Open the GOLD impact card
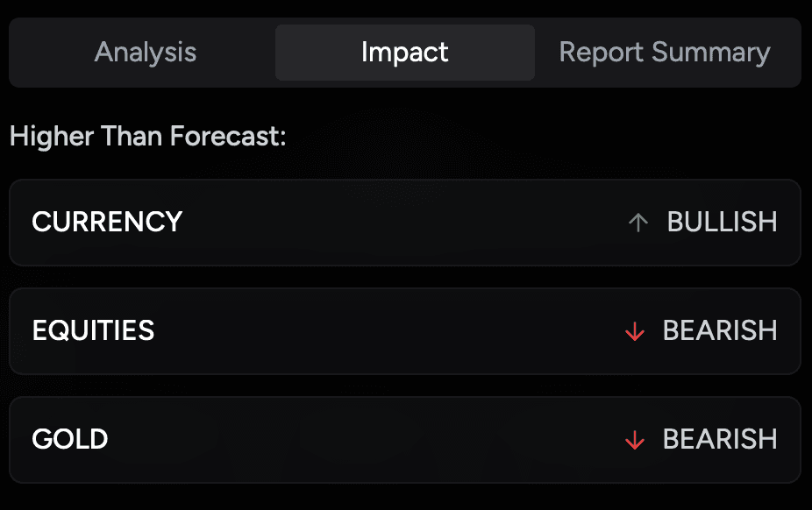The height and width of the screenshot is (510, 812). (406, 439)
